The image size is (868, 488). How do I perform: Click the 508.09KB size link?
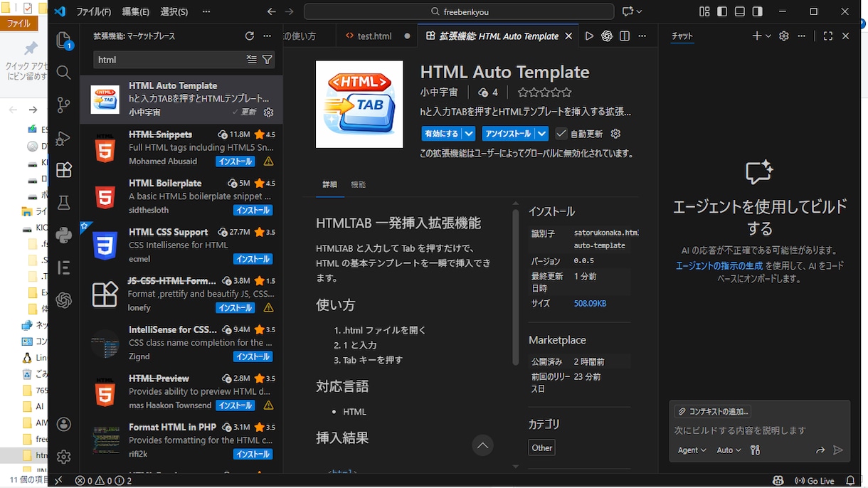590,303
